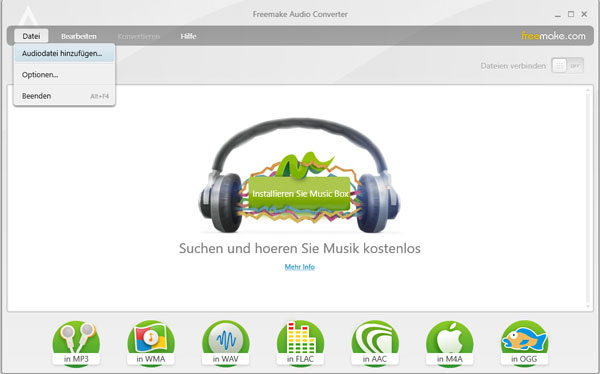Visit the freemake.com logo link
600x374 pixels.
(x=553, y=36)
